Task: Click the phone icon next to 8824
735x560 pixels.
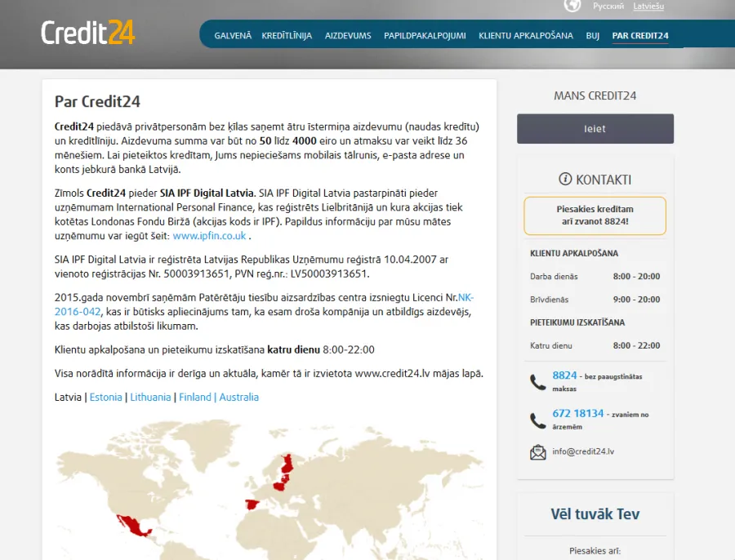Action: coord(538,382)
